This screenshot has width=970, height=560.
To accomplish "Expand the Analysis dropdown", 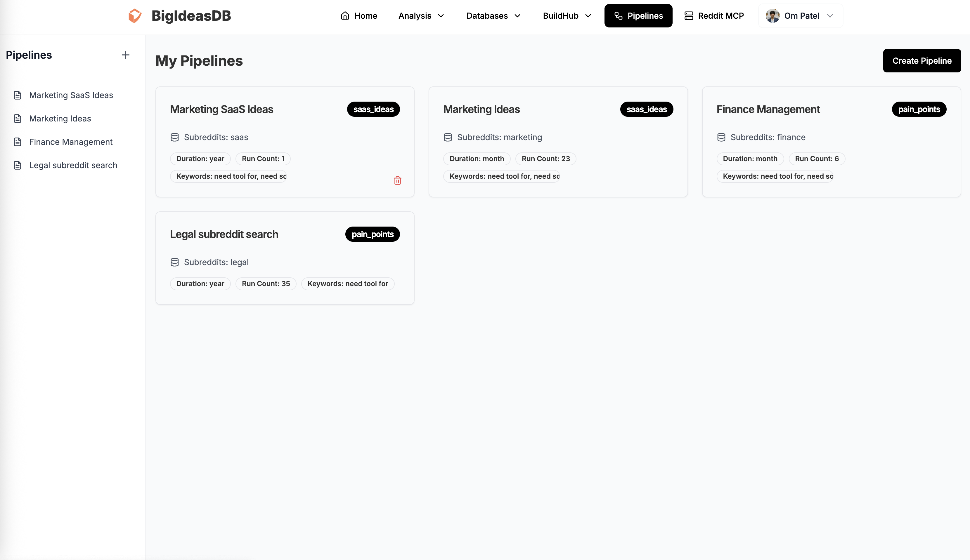I will pyautogui.click(x=421, y=16).
